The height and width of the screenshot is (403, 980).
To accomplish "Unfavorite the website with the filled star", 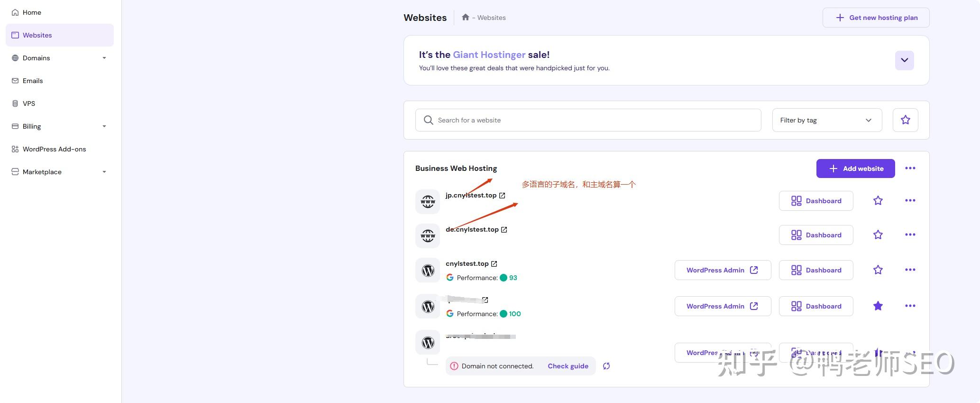I will pos(878,306).
